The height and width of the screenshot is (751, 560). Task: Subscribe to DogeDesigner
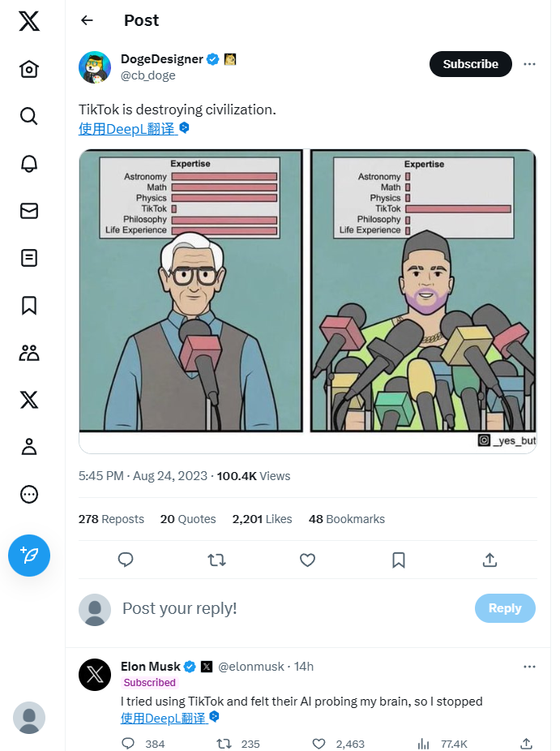470,64
